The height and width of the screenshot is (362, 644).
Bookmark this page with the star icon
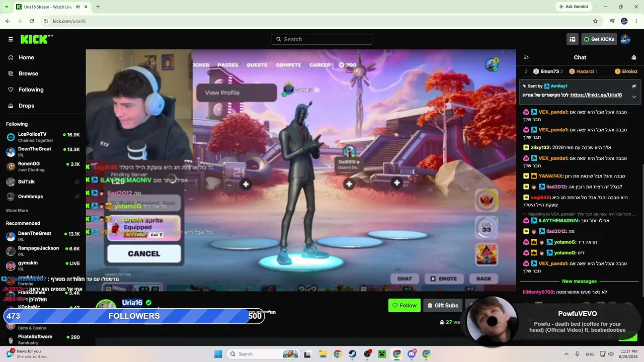(595, 21)
